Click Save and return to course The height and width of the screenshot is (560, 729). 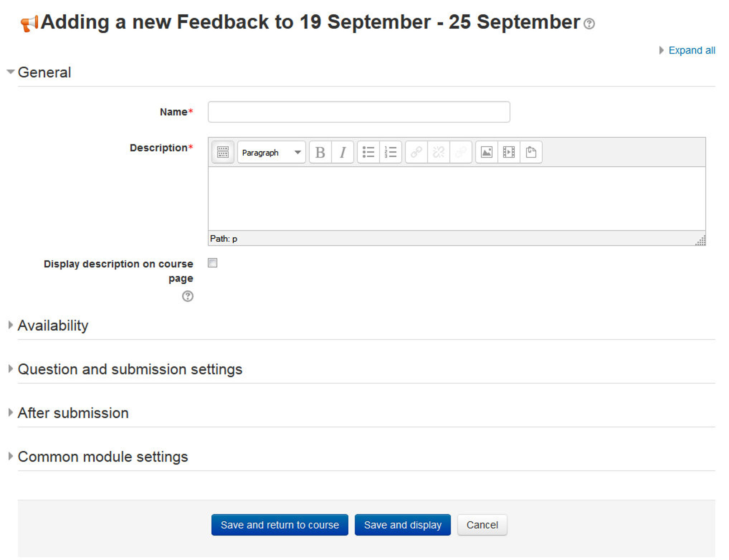pyautogui.click(x=279, y=525)
